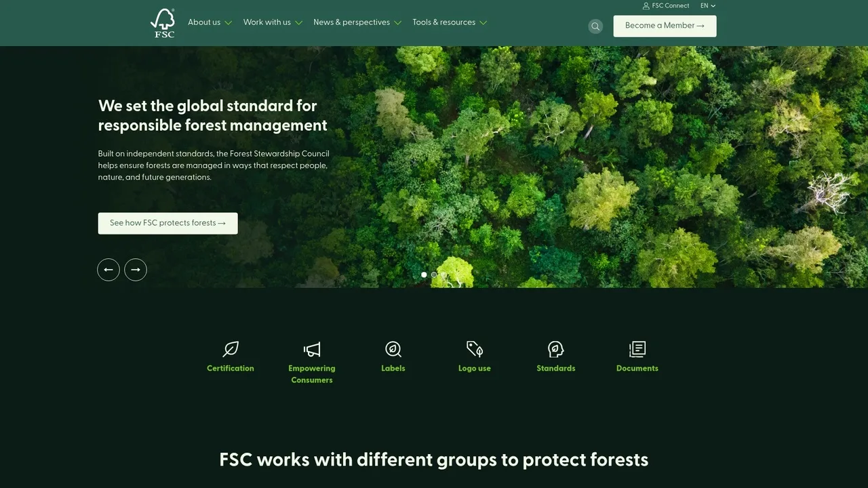Go to next slide arrow
868x488 pixels.
tap(136, 270)
